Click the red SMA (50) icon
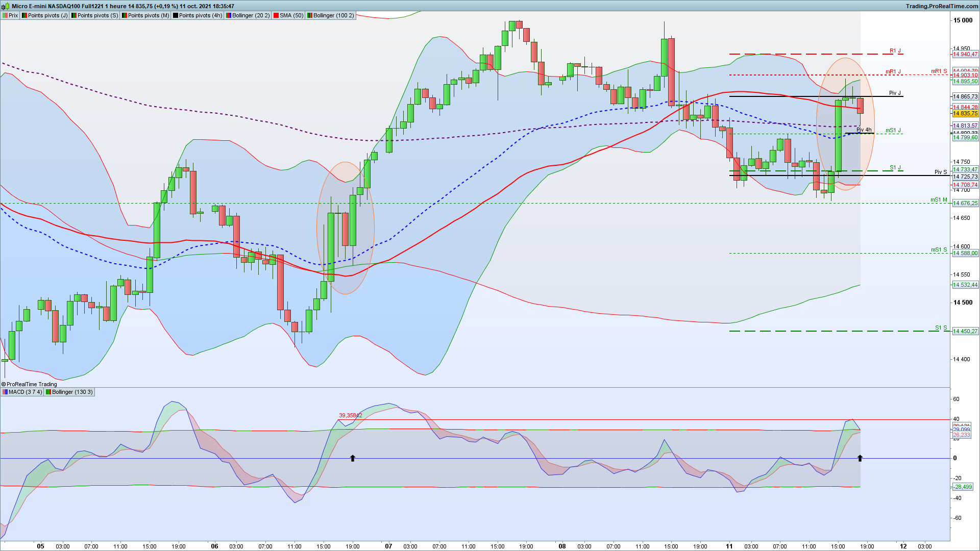The height and width of the screenshot is (551, 980). [x=276, y=15]
